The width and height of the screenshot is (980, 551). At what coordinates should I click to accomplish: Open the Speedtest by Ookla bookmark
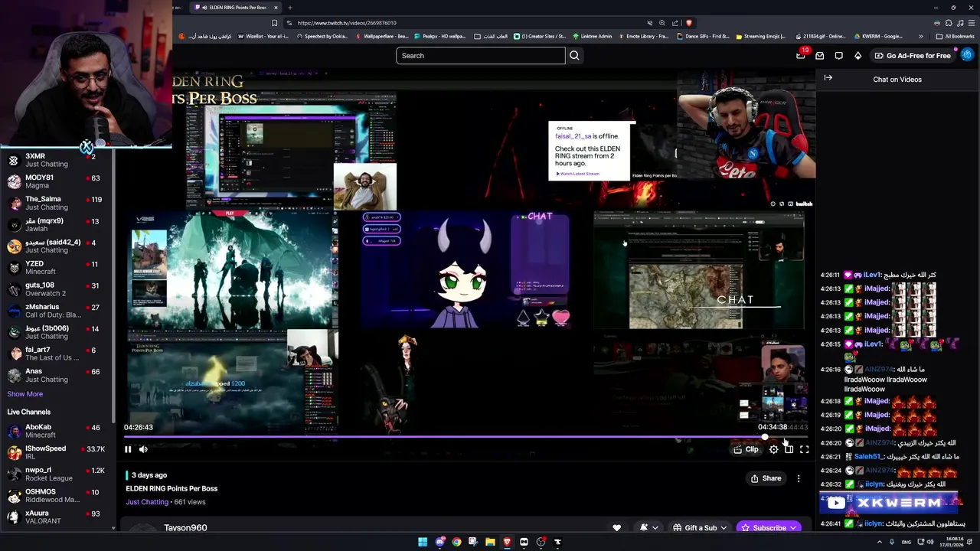[x=322, y=36]
